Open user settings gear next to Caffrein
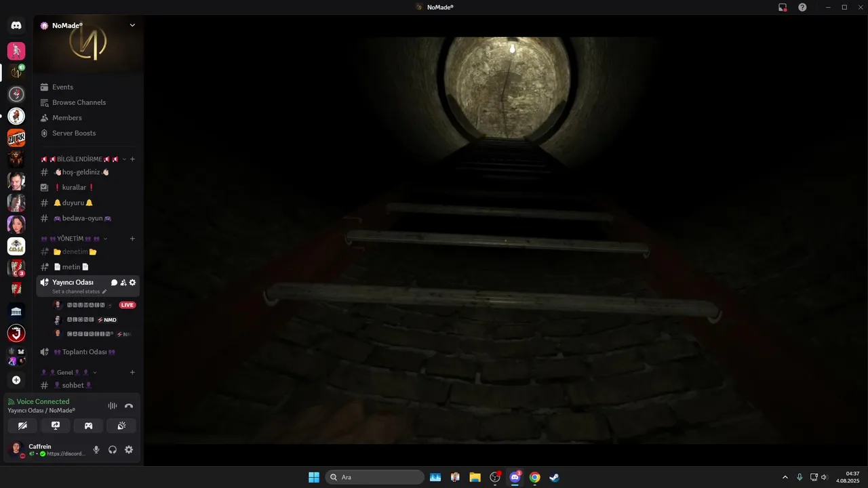Screen dimensions: 868x488 (x=129, y=449)
